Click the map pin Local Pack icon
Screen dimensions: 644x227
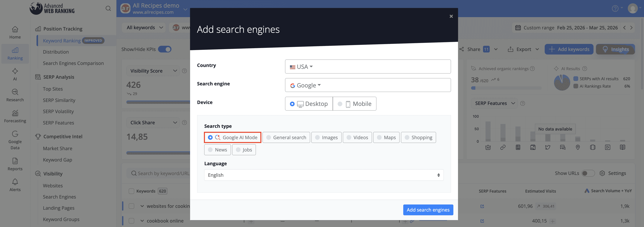578,147
